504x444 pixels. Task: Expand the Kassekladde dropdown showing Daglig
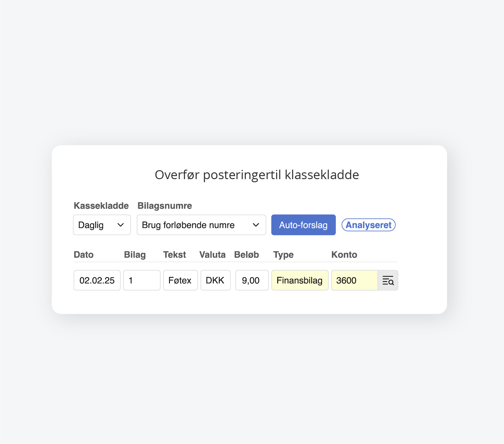click(x=102, y=225)
